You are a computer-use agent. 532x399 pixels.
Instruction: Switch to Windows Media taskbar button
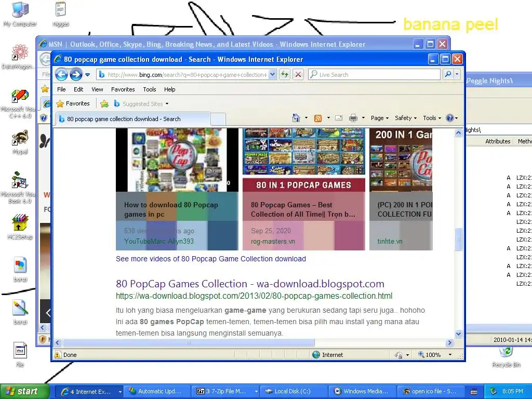tap(362, 391)
